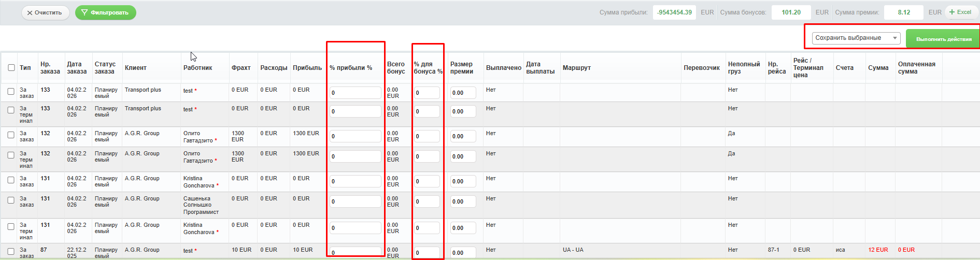Focus '% прибыли' field in first 133 row

pyautogui.click(x=355, y=93)
